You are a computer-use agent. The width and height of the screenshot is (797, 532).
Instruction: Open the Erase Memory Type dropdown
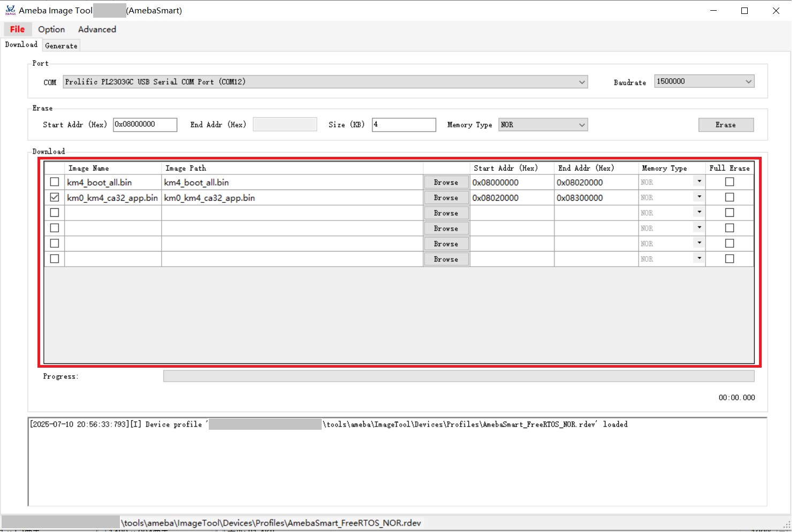(x=581, y=125)
